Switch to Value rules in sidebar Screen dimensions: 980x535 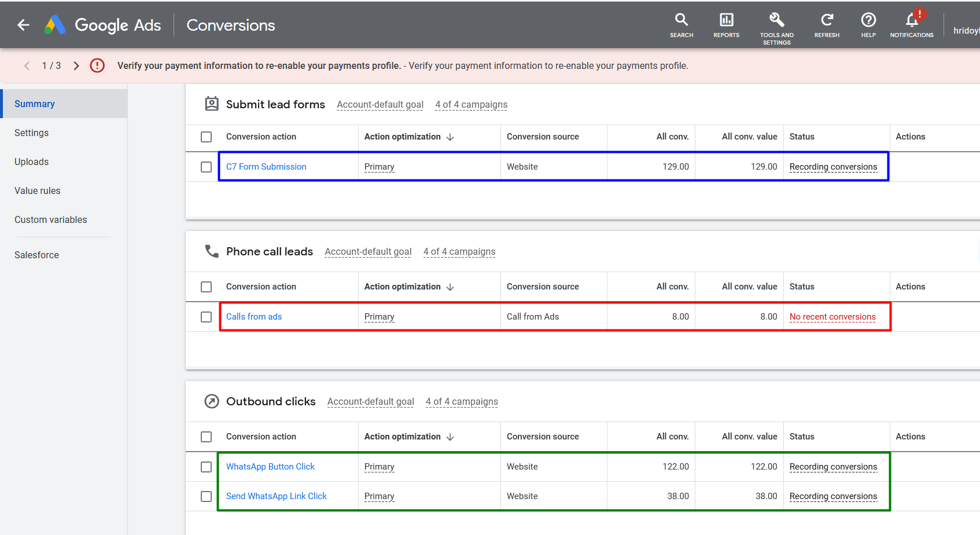38,190
